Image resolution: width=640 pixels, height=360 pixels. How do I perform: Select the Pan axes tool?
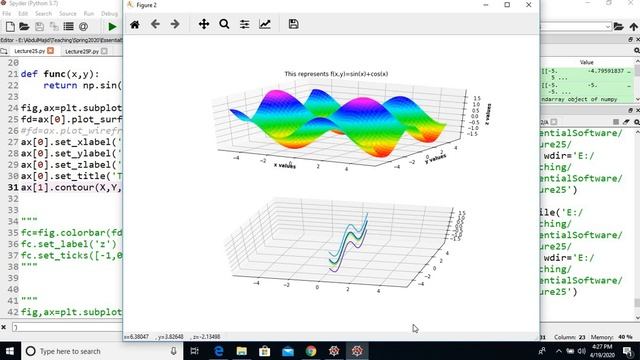coord(204,24)
